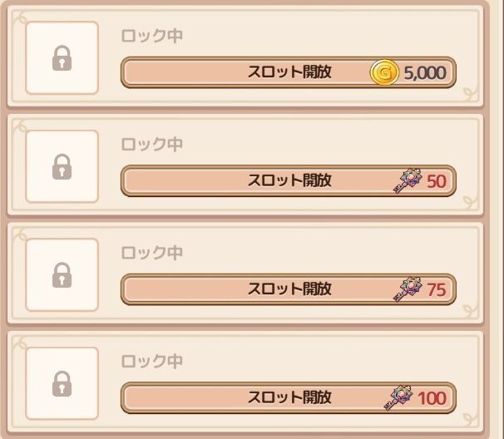The image size is (504, 439).
Task: Click the padlock icon in the third slot
Action: pos(62,275)
